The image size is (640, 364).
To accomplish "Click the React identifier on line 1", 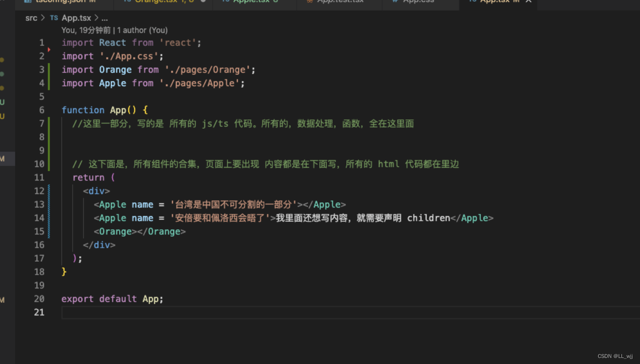I will pos(113,43).
